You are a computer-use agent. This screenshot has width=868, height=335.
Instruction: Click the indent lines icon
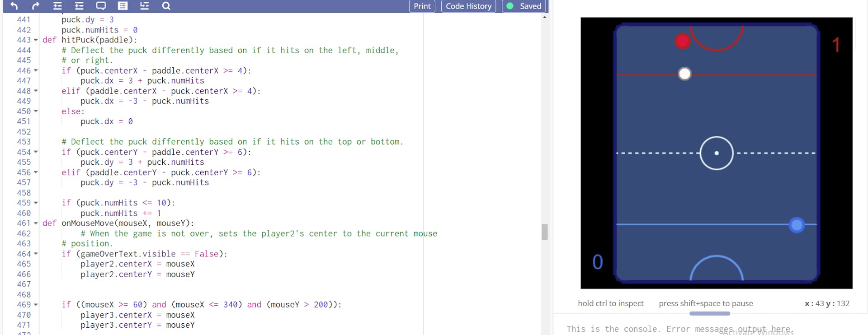57,6
